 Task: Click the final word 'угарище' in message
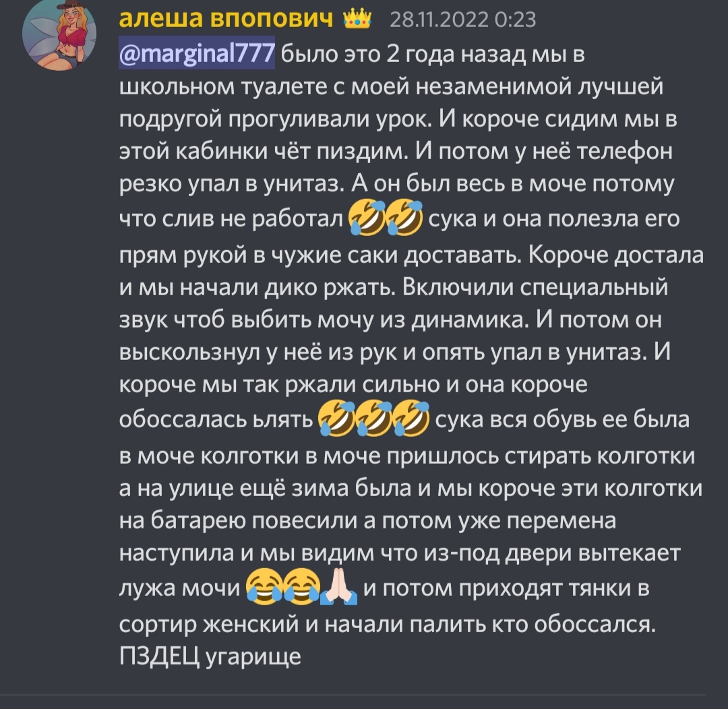coord(253,656)
